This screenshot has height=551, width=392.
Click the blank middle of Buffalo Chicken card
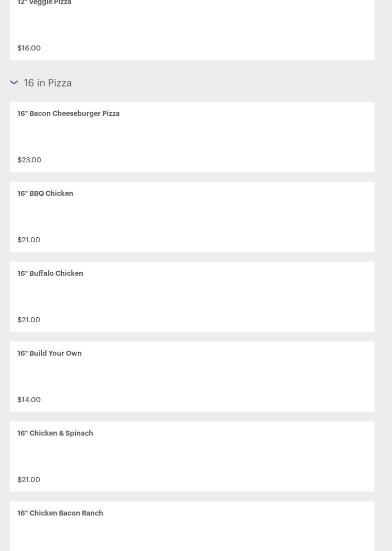(x=192, y=297)
